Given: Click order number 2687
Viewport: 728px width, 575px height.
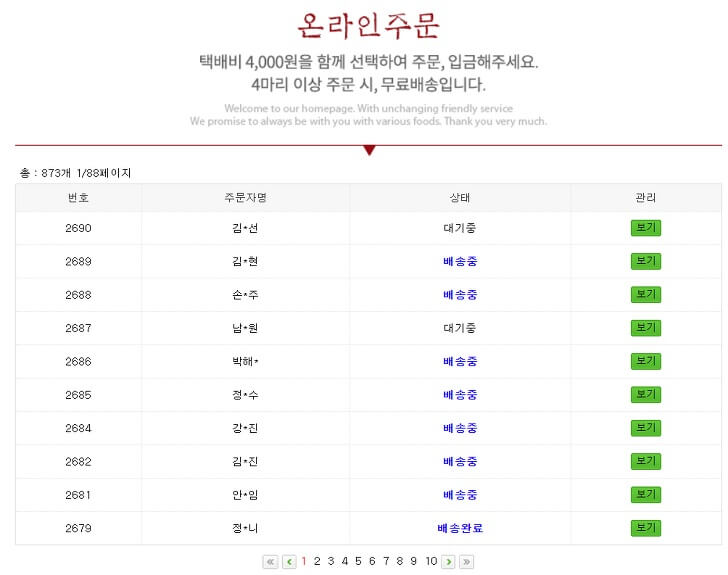Looking at the screenshot, I should click(78, 328).
